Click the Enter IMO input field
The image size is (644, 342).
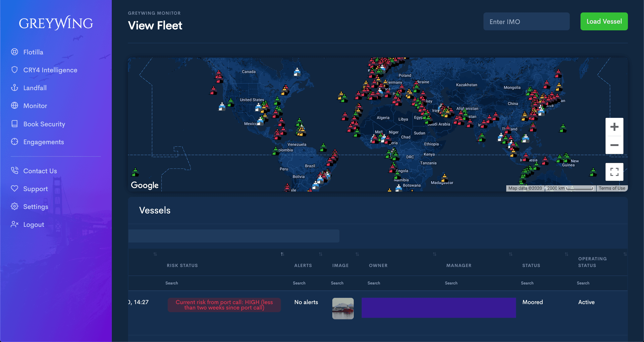click(526, 21)
